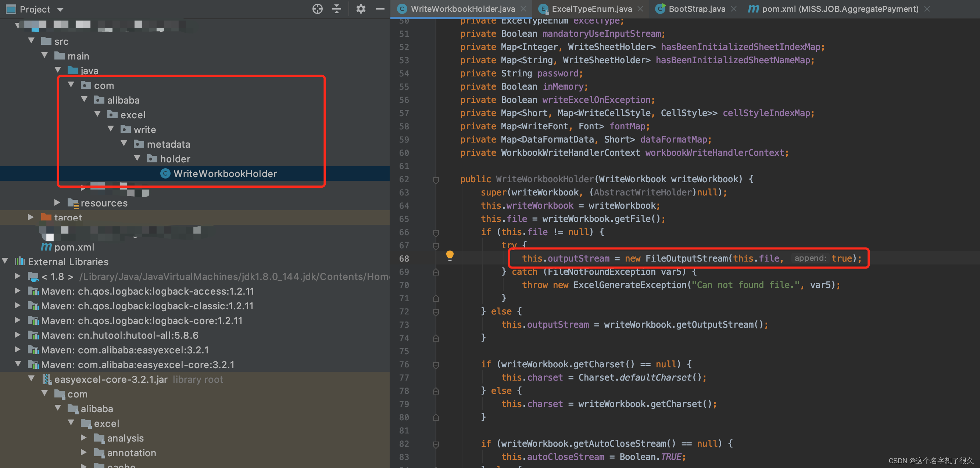The image size is (980, 468).
Task: Expand the JDK 1.8 library node
Action: click(x=18, y=276)
